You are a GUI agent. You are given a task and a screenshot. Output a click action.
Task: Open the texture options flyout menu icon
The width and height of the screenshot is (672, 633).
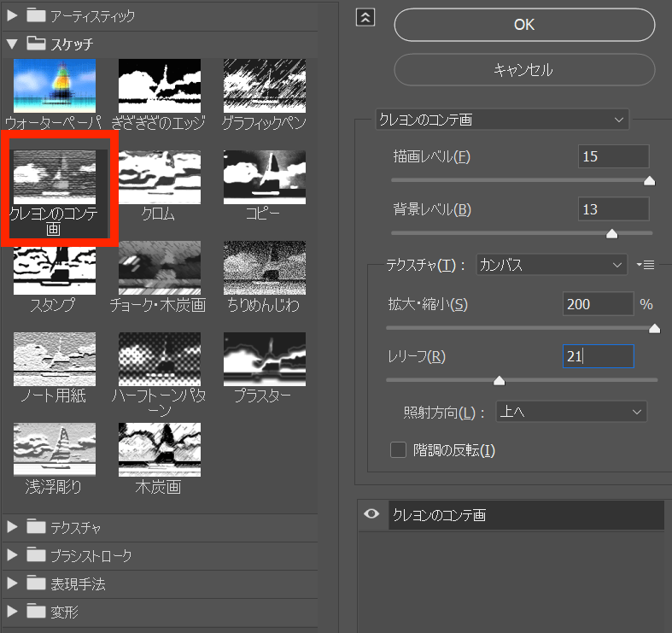(646, 265)
